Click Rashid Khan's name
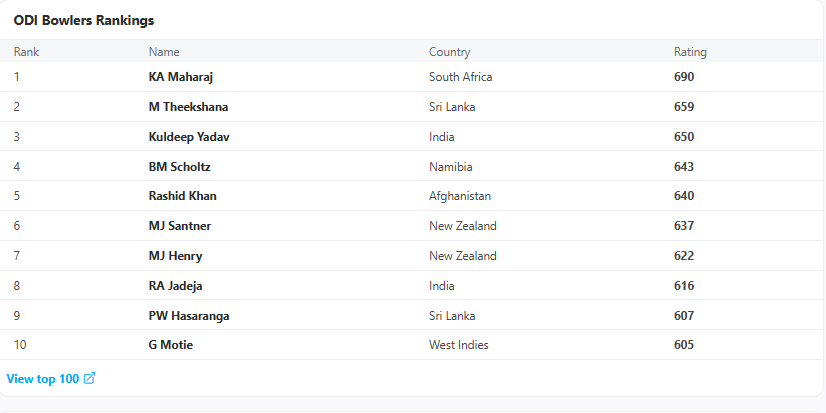The width and height of the screenshot is (826, 413). 182,196
